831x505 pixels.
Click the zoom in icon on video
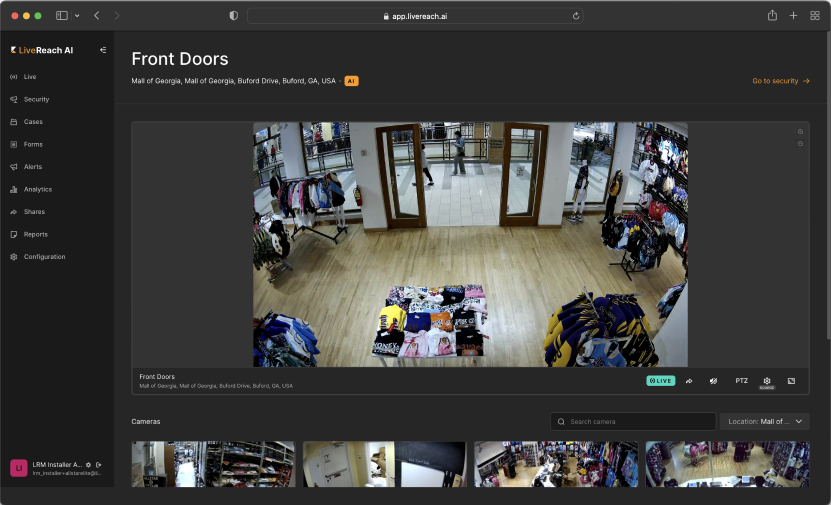pyautogui.click(x=800, y=132)
